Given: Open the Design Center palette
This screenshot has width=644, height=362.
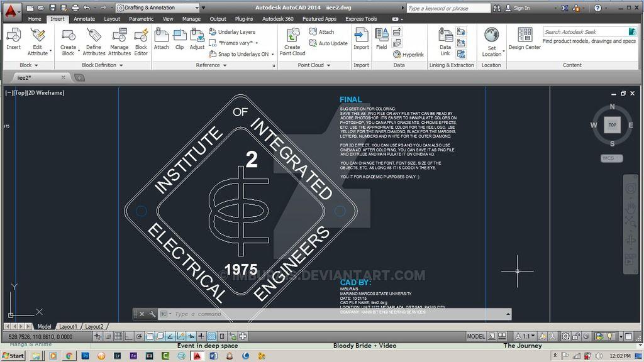Looking at the screenshot, I should click(525, 38).
